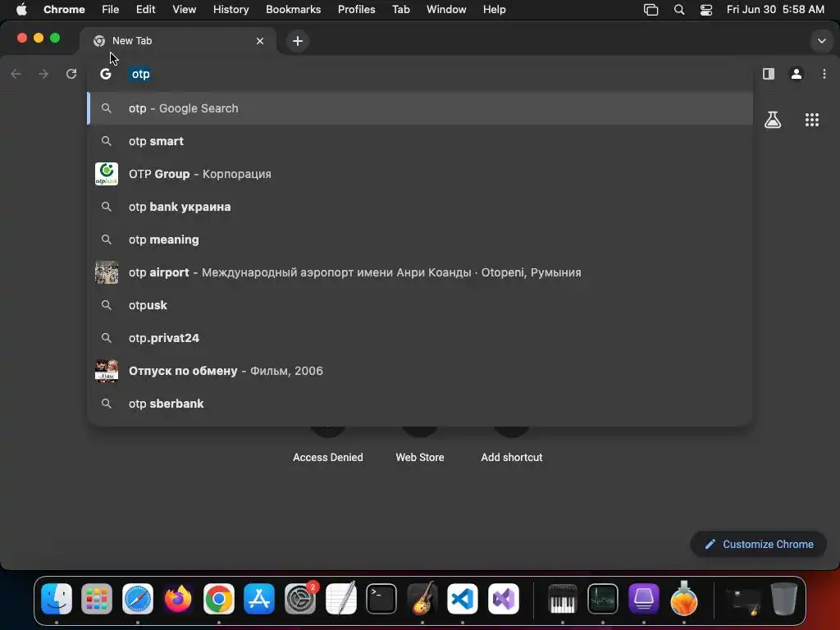Click Stage Manager icon in menu bar
840x630 pixels.
coord(651,10)
